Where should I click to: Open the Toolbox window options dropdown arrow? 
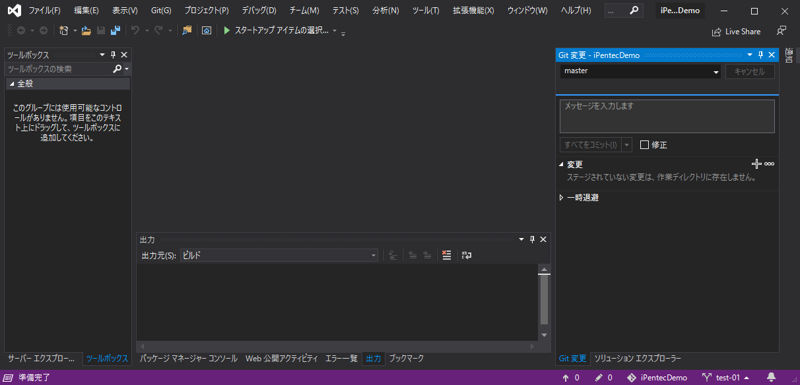[x=102, y=55]
